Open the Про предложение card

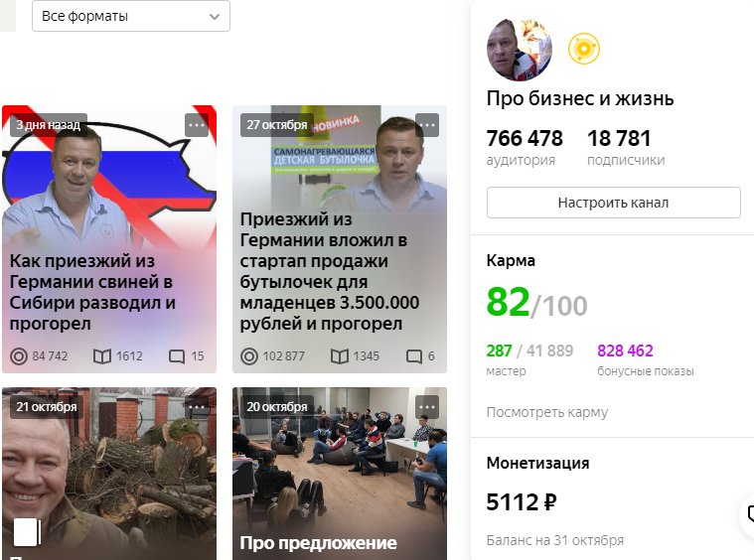coord(340,474)
